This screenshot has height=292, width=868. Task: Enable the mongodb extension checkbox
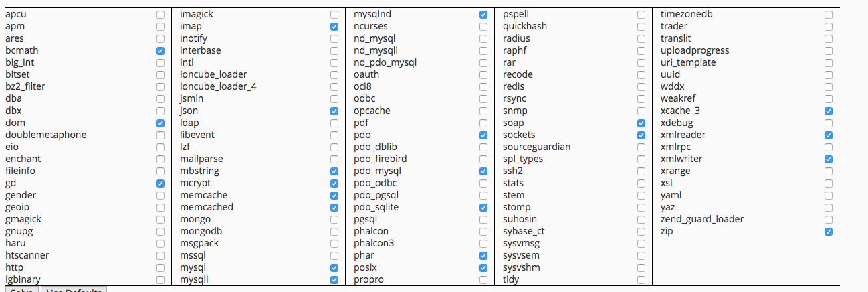[334, 231]
